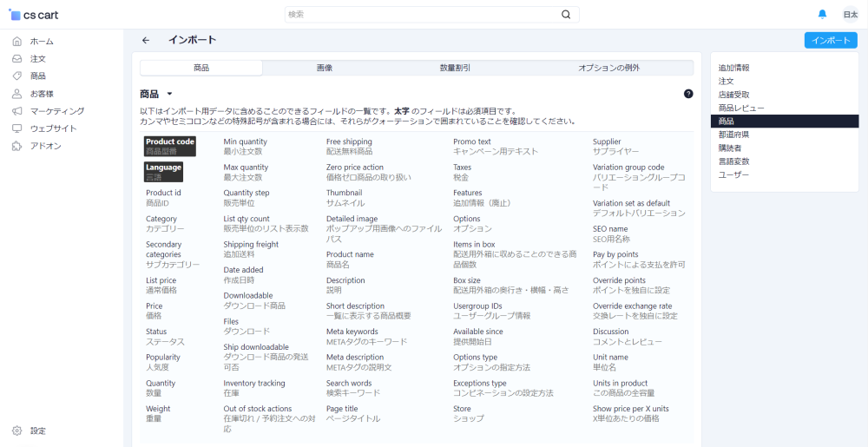Open 設定 at the sidebar bottom

38,431
